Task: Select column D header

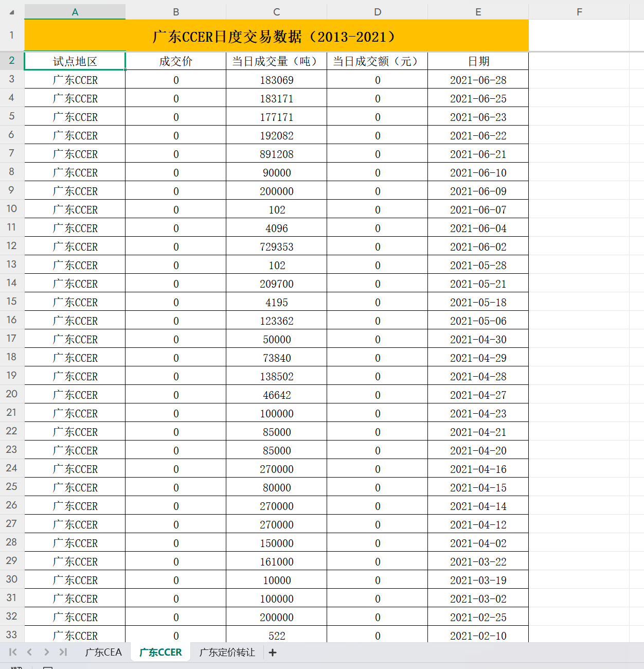Action: pos(378,12)
